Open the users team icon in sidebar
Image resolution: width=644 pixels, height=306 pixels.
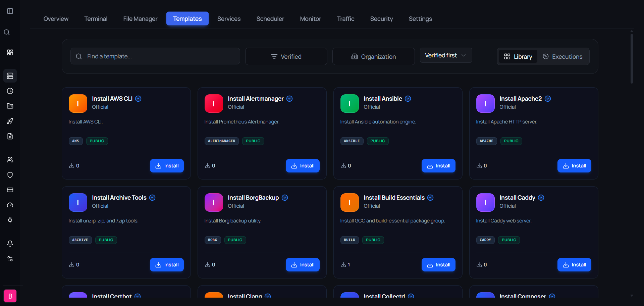[x=10, y=160]
